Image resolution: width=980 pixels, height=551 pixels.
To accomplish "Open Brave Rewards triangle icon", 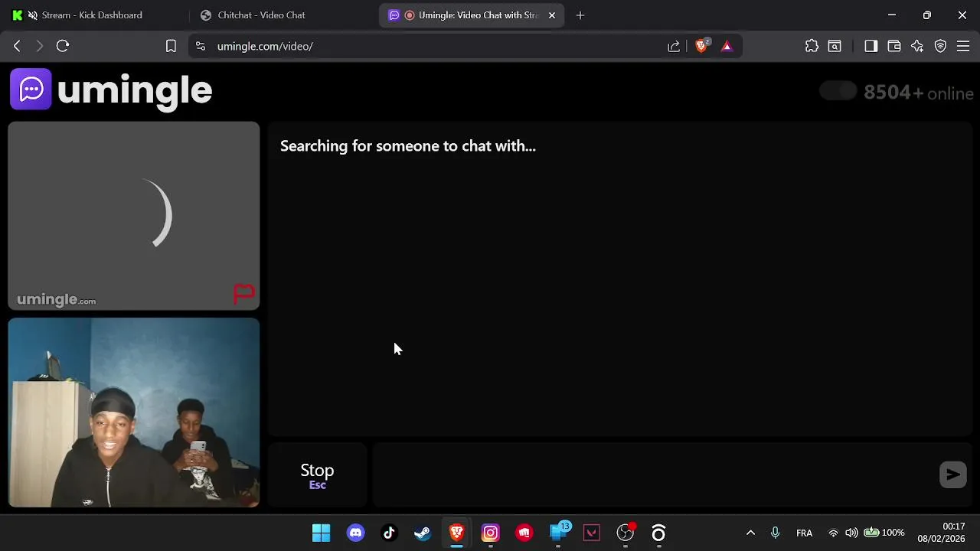I will pos(727,46).
